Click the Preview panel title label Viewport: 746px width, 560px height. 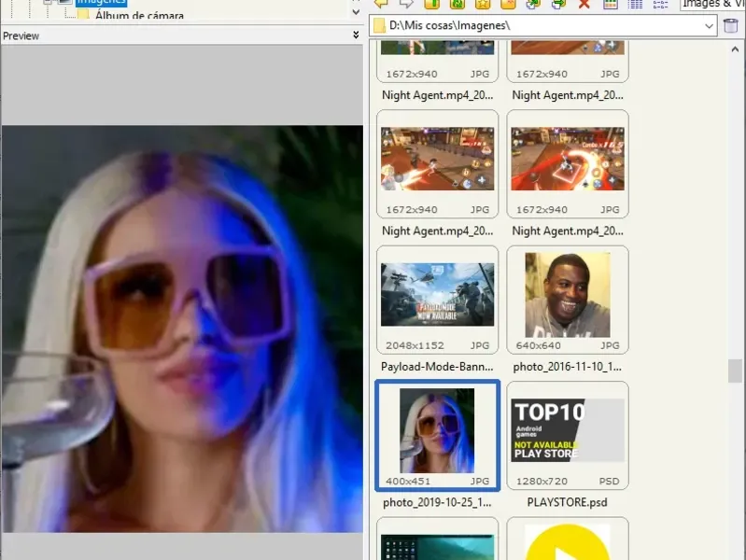pos(21,35)
